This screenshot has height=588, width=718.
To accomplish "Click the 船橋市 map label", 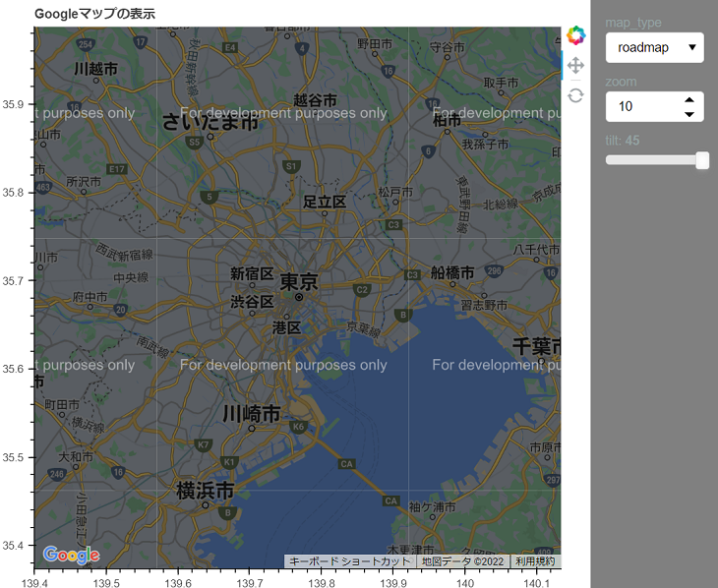I will tap(452, 273).
